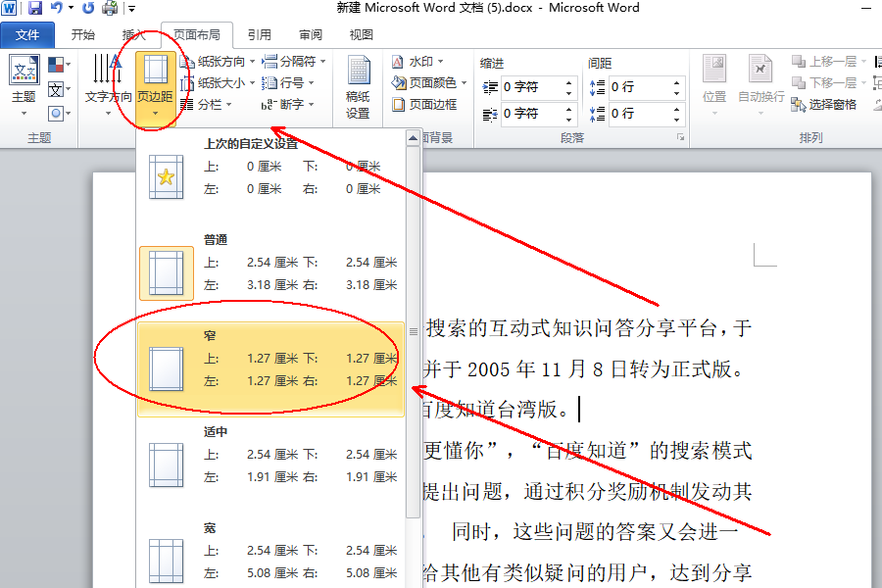
Task: Click document text '百度知道台湾版'
Action: point(489,409)
